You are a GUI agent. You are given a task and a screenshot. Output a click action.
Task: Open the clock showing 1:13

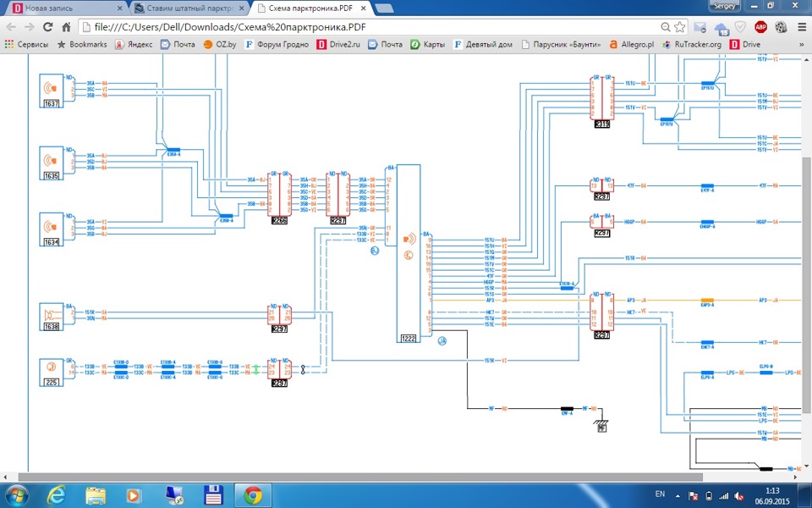[x=771, y=495]
